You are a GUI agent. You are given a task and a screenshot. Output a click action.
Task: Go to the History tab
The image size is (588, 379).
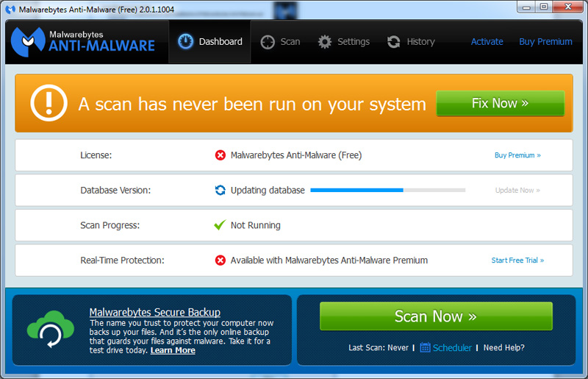[x=411, y=42]
